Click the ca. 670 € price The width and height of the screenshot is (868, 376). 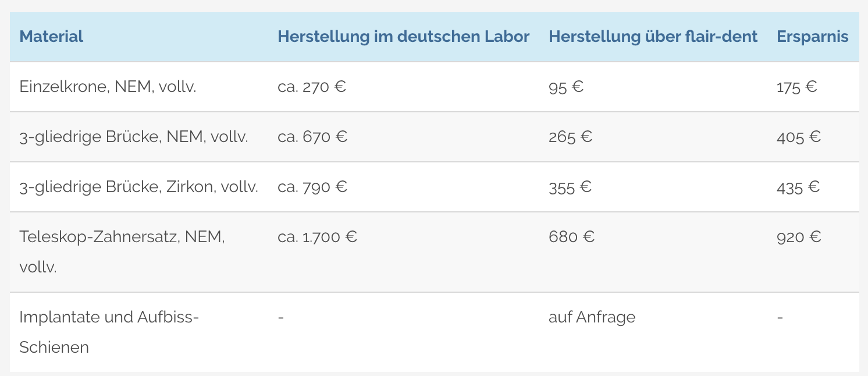(x=312, y=137)
